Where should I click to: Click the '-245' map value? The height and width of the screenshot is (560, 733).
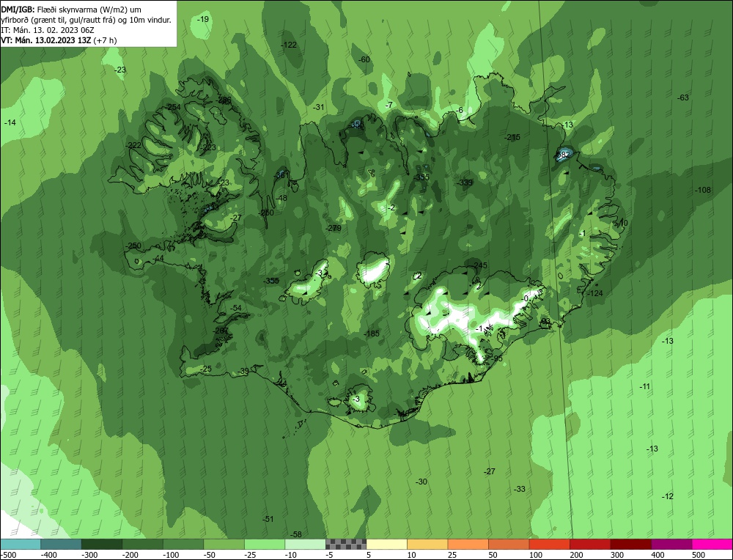(x=479, y=265)
